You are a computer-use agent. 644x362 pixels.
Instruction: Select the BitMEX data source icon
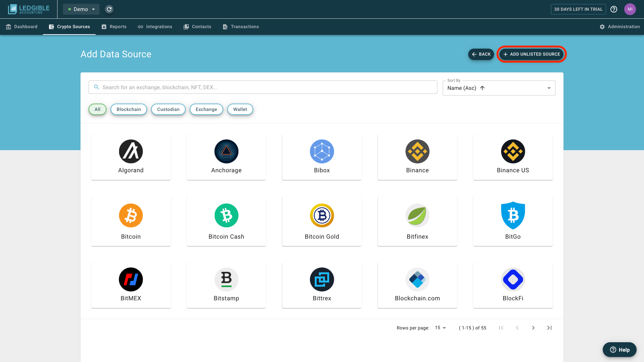(x=131, y=280)
